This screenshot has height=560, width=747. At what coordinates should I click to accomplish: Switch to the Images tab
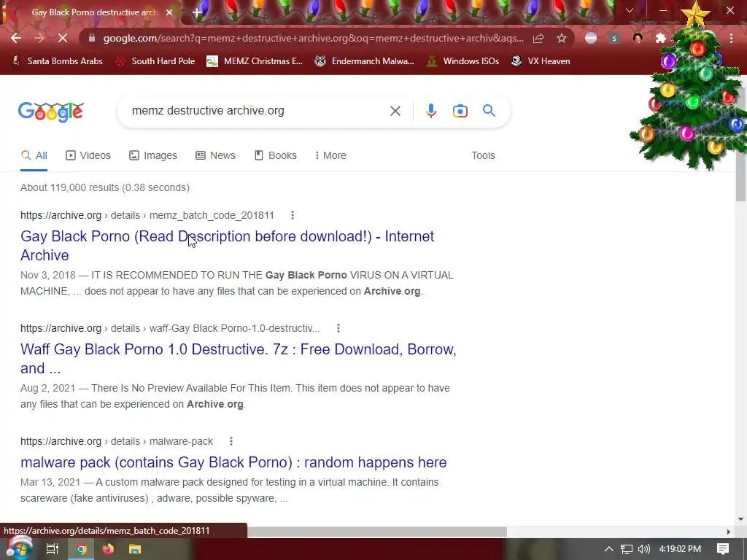[x=153, y=156]
